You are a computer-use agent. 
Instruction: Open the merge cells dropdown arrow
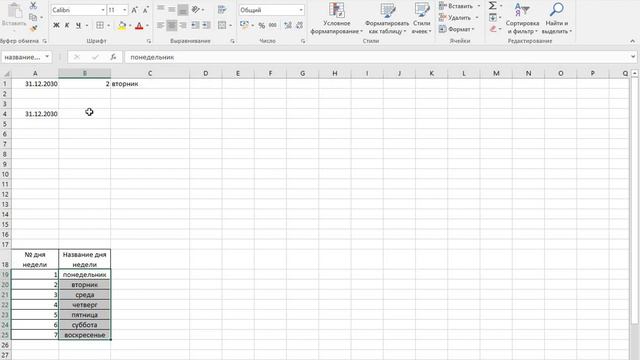coord(231,26)
